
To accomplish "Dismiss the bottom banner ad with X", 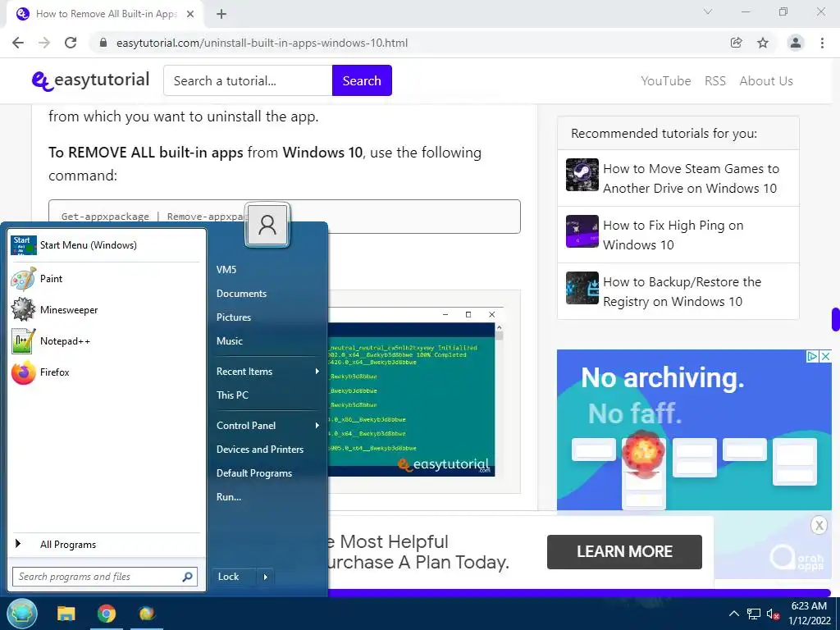I will [819, 526].
